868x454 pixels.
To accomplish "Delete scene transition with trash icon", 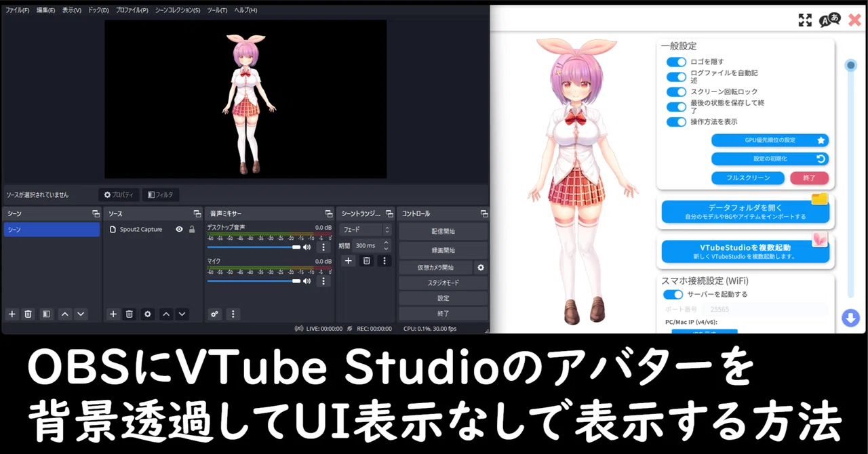I will click(366, 260).
